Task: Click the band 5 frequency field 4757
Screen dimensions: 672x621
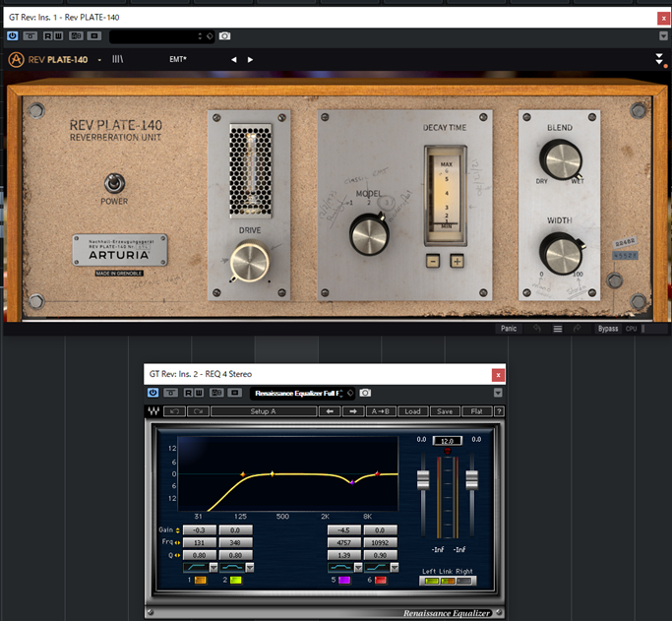Action: point(343,541)
